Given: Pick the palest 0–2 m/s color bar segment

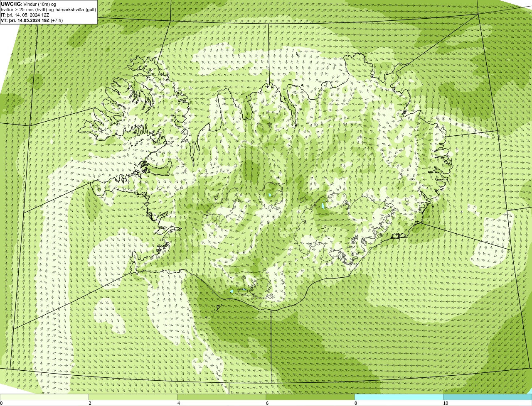Looking at the screenshot, I should [x=44, y=397].
